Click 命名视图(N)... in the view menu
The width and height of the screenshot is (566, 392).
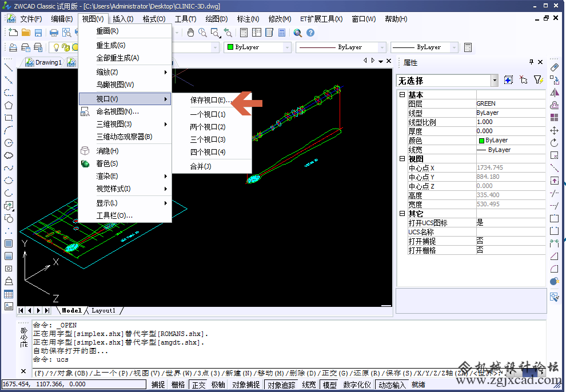point(125,111)
